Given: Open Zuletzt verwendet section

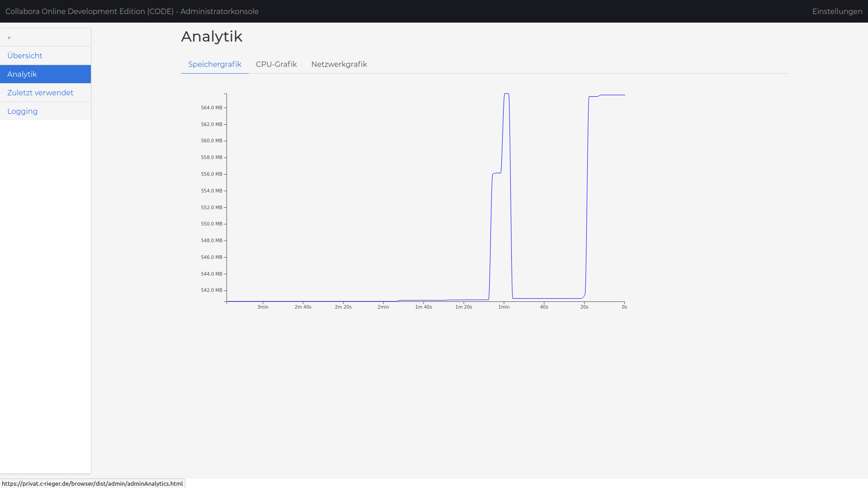Looking at the screenshot, I should tap(45, 93).
